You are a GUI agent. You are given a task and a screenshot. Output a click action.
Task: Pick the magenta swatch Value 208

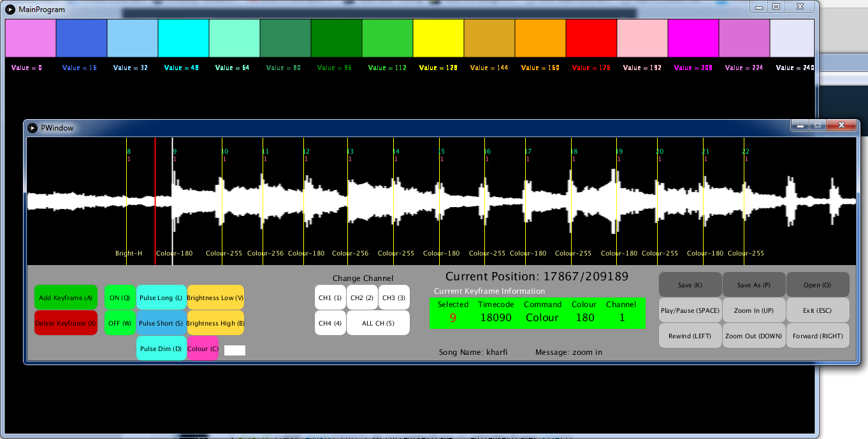pyautogui.click(x=693, y=38)
